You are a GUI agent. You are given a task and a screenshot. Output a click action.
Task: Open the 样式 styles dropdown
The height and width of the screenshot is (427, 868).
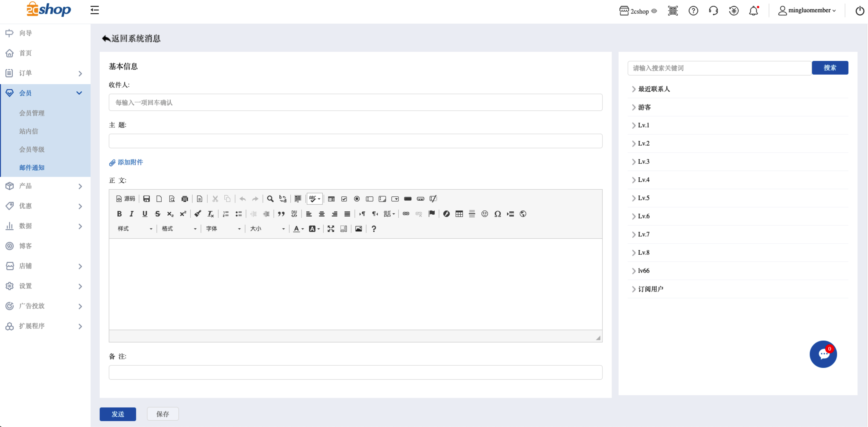point(135,229)
